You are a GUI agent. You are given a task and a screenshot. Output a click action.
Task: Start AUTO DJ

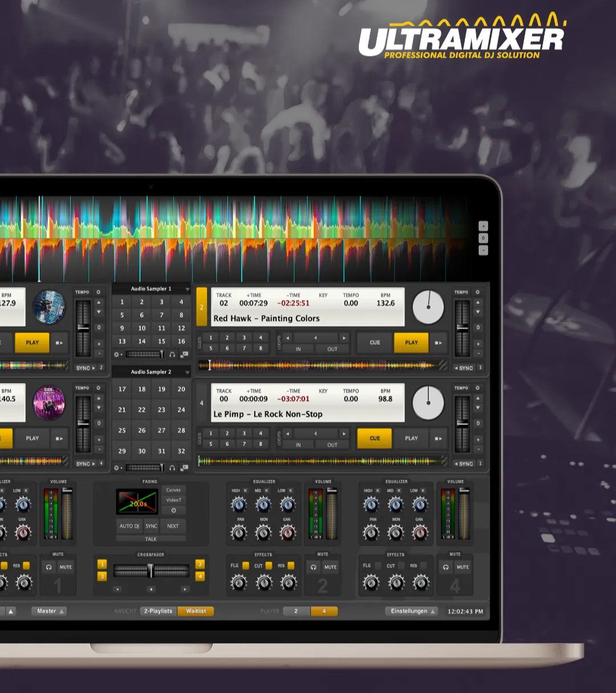[129, 526]
